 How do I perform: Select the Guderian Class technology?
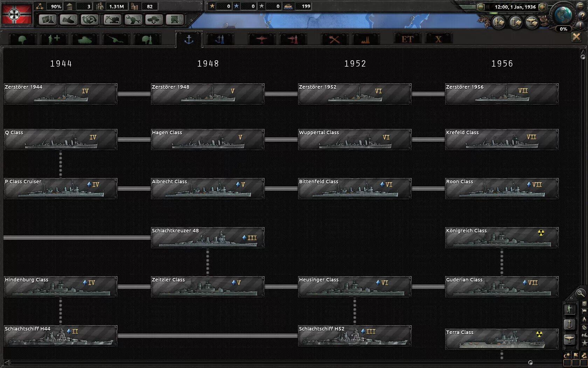pos(502,286)
